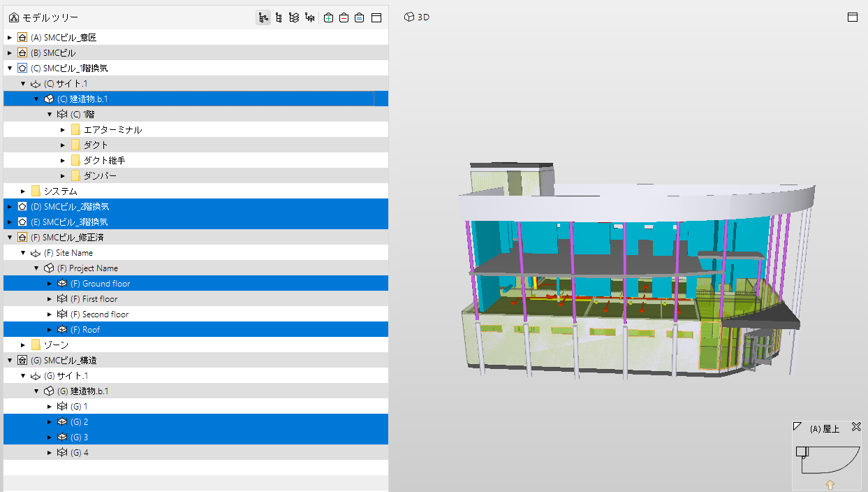868x492 pixels.
Task: Select the (G) 1 storey row
Action: [x=196, y=406]
